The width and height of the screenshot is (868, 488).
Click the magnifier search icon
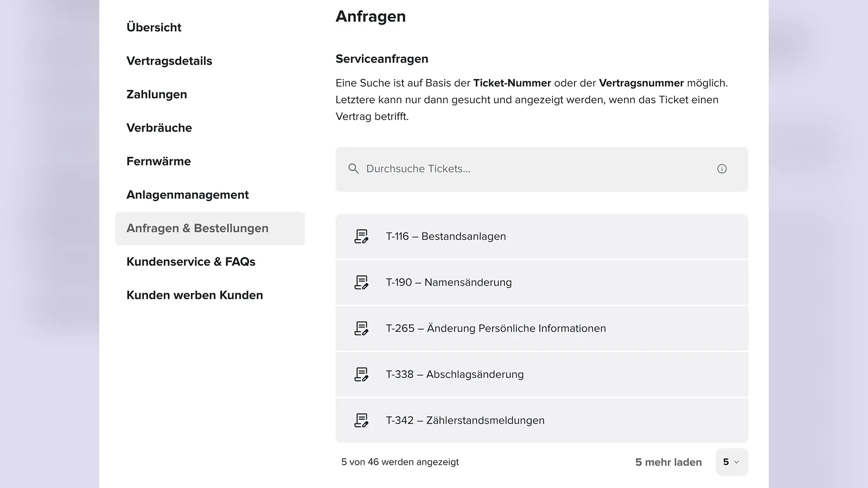353,169
